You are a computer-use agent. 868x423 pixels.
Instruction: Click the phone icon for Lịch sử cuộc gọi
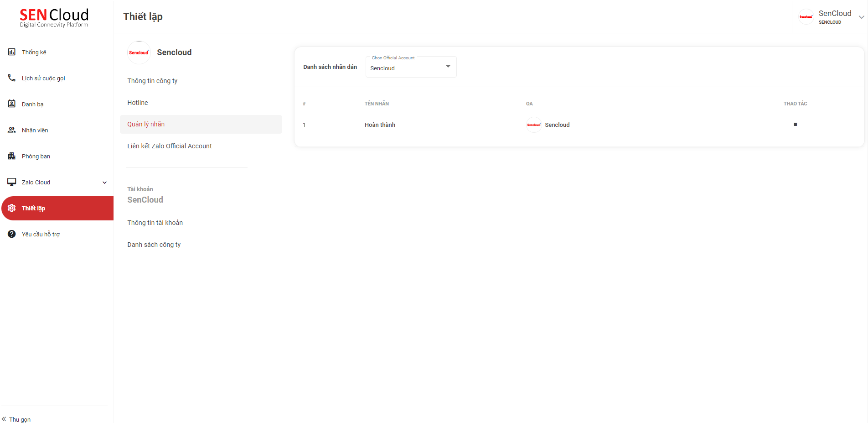(12, 78)
